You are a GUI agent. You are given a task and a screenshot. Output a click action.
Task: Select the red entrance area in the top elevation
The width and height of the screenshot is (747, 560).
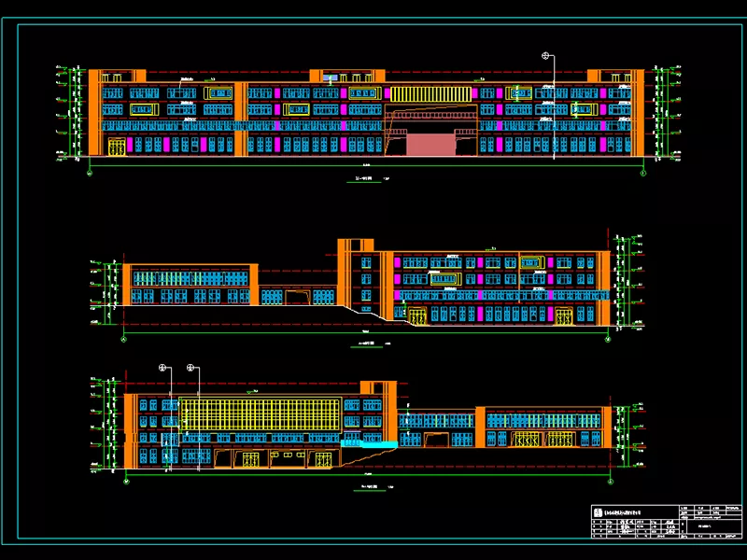[430, 144]
